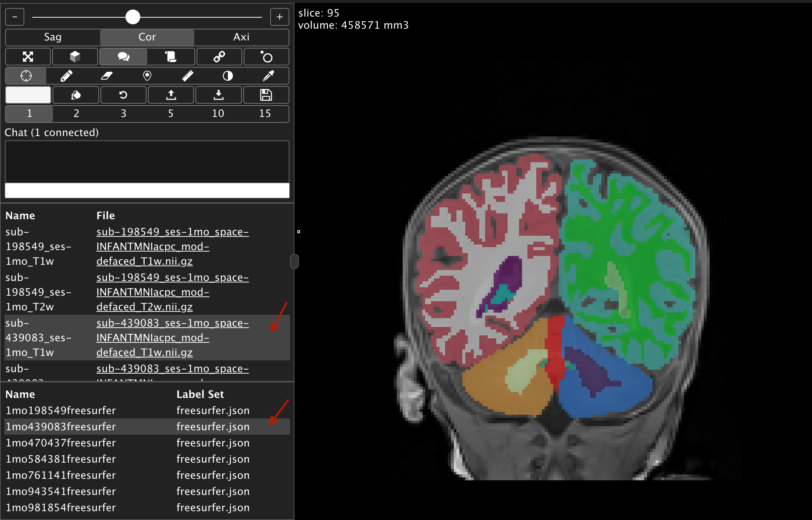Click the circle with dot preciseCursor icon

click(266, 57)
